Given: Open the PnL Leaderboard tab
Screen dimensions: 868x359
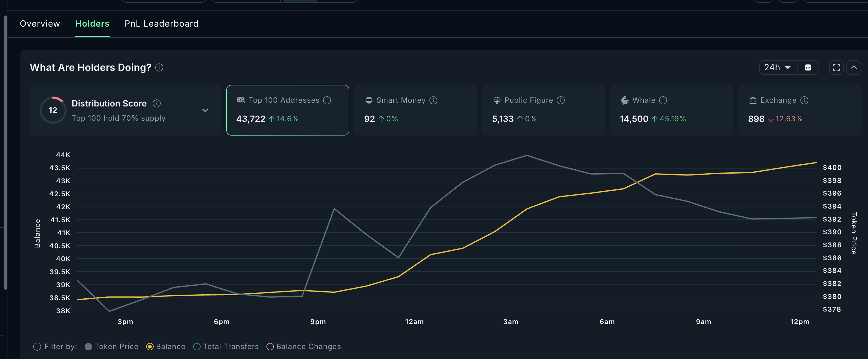Looking at the screenshot, I should pos(161,24).
